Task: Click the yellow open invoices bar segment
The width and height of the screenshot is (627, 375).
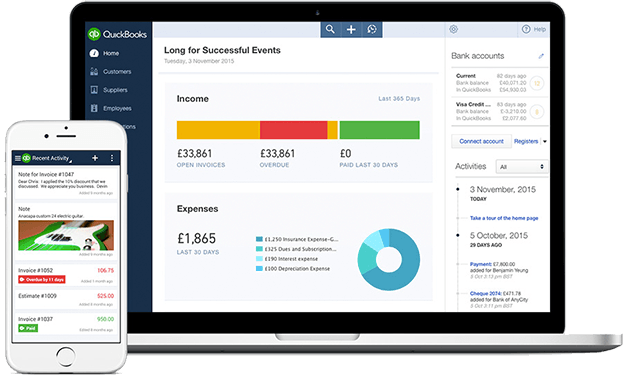Action: coord(218,130)
